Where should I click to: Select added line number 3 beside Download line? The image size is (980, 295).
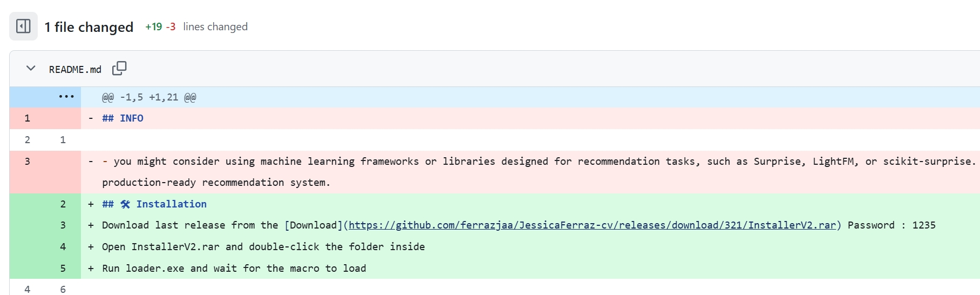pos(63,225)
